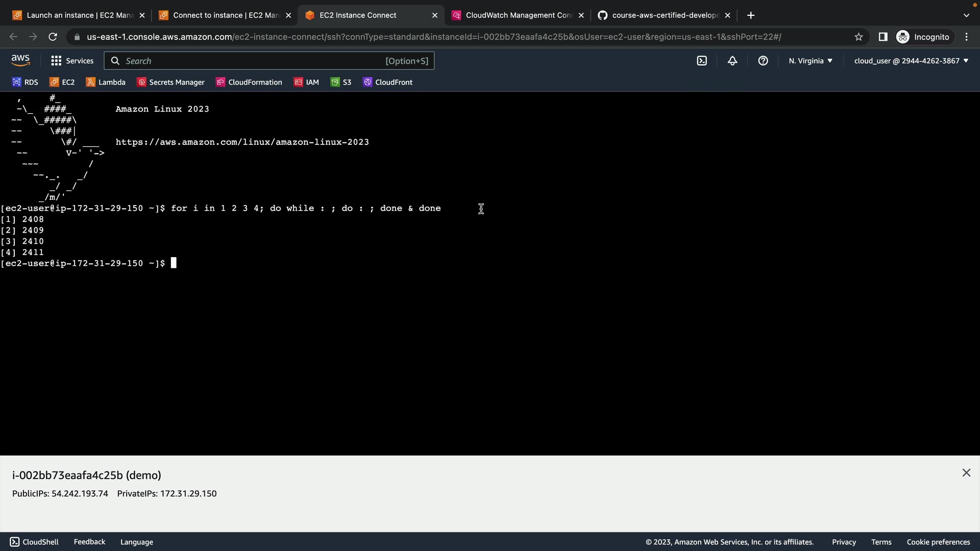Expand the N. Virginia region dropdown

pos(810,61)
